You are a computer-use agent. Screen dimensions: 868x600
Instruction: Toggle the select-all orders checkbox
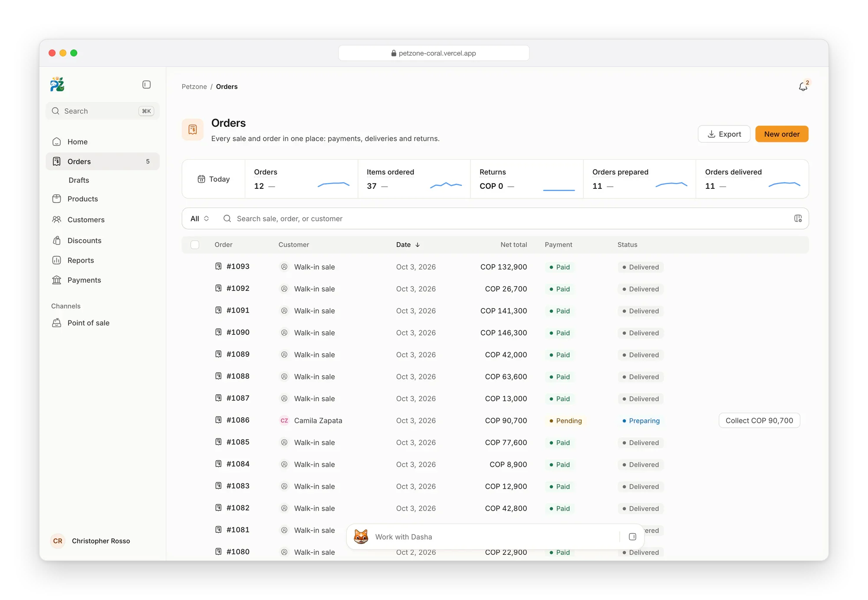click(195, 245)
